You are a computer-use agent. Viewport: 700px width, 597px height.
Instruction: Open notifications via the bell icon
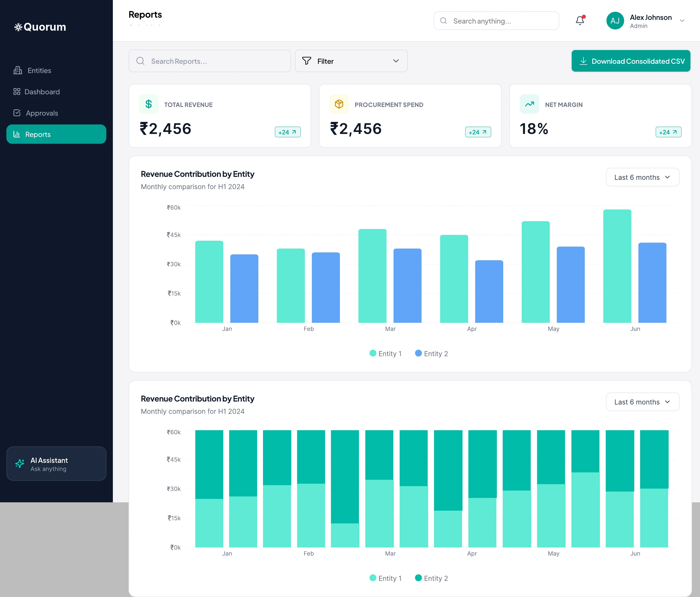pos(580,21)
